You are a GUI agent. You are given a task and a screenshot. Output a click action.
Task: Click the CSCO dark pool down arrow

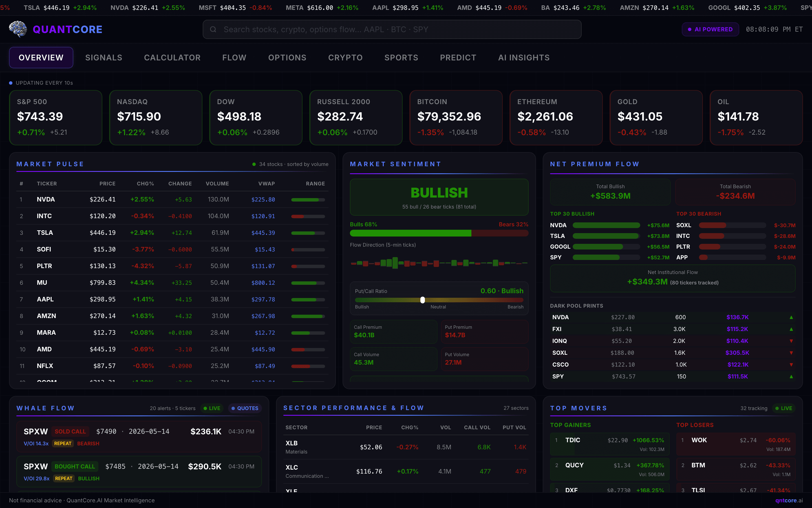(791, 365)
